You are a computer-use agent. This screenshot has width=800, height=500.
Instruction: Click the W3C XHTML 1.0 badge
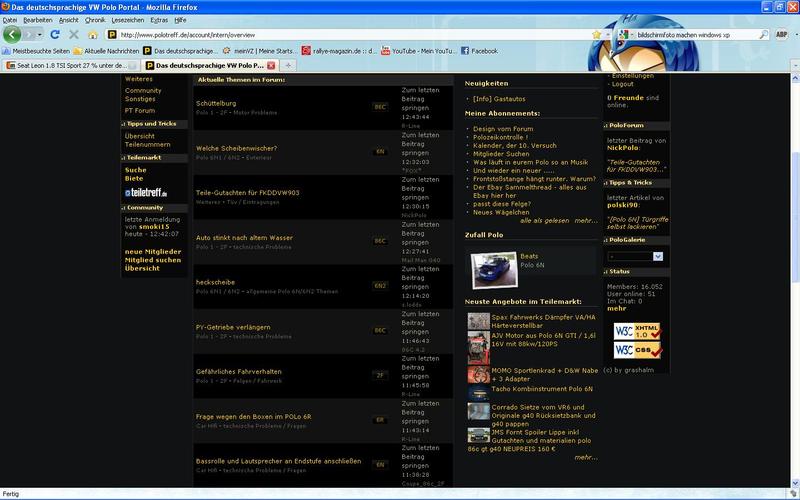[637, 331]
